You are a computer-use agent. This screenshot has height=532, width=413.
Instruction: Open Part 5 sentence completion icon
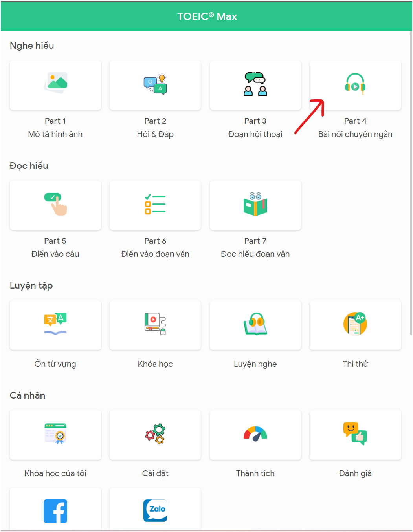(55, 204)
